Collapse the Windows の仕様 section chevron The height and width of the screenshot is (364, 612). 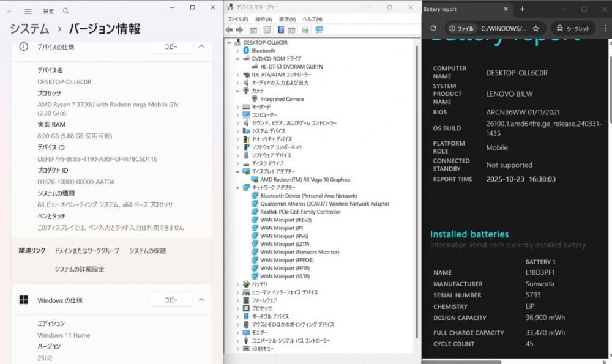(x=201, y=300)
